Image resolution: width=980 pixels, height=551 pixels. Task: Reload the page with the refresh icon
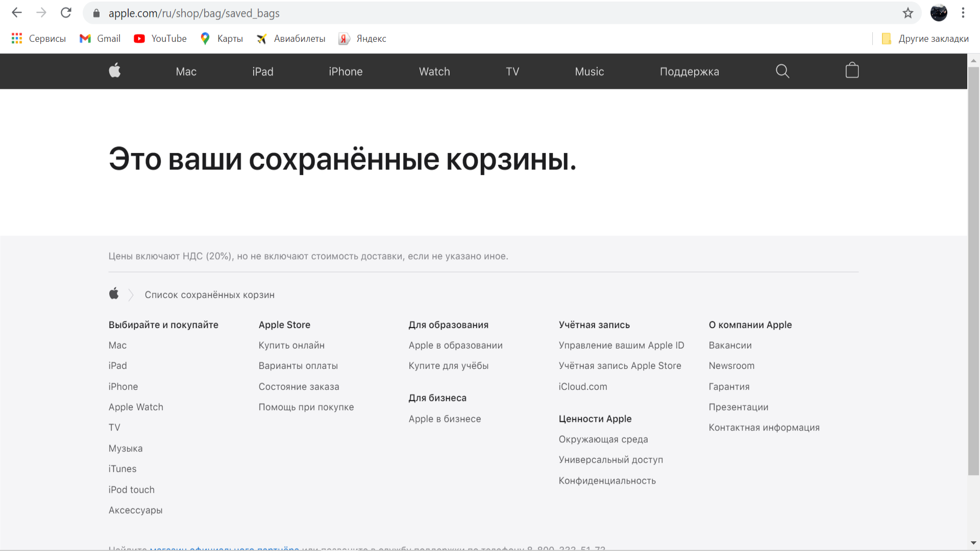66,13
